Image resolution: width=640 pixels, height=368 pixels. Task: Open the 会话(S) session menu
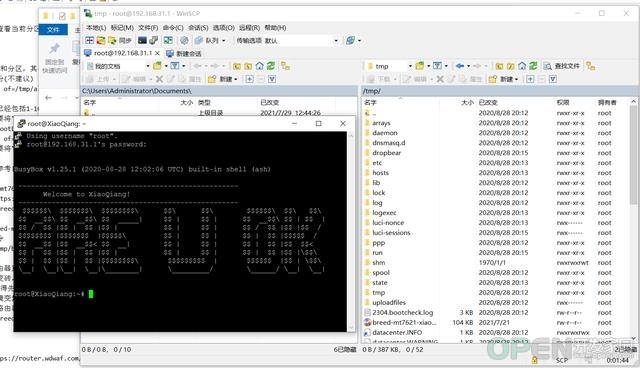tap(198, 28)
